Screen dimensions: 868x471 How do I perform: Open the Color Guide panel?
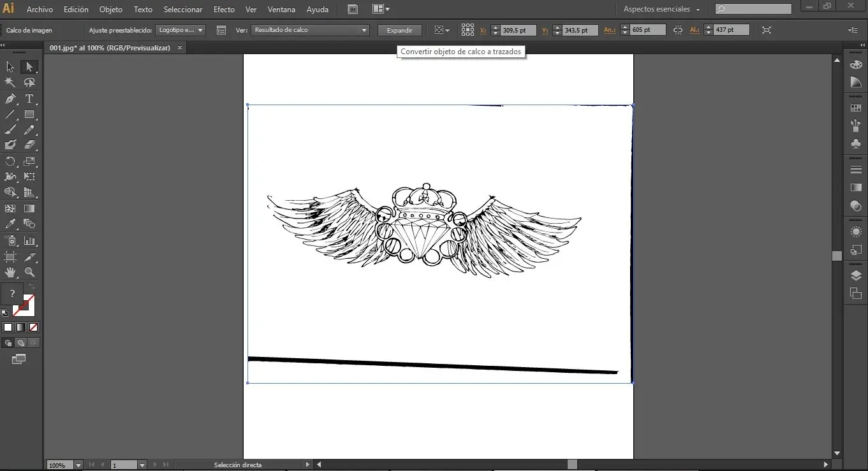pyautogui.click(x=856, y=82)
